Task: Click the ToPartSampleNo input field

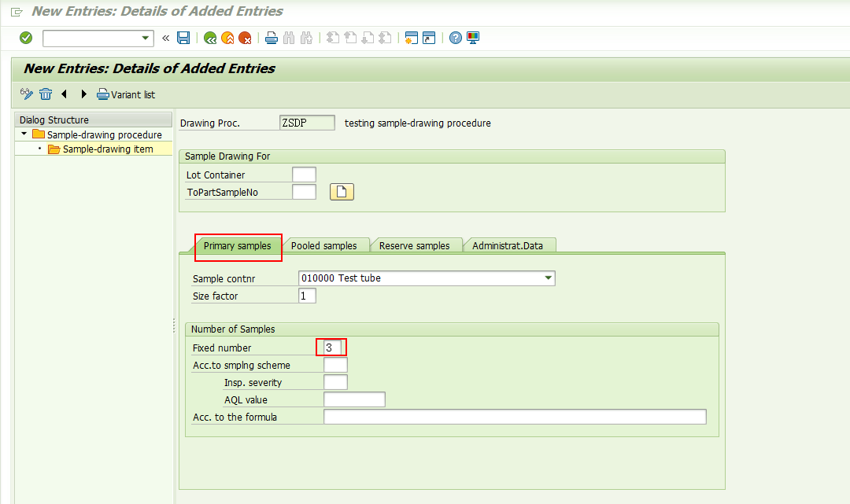Action: click(x=304, y=192)
